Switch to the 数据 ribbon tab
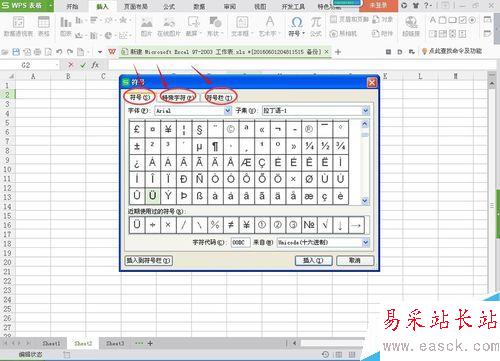The width and height of the screenshot is (500, 361). pos(199,6)
